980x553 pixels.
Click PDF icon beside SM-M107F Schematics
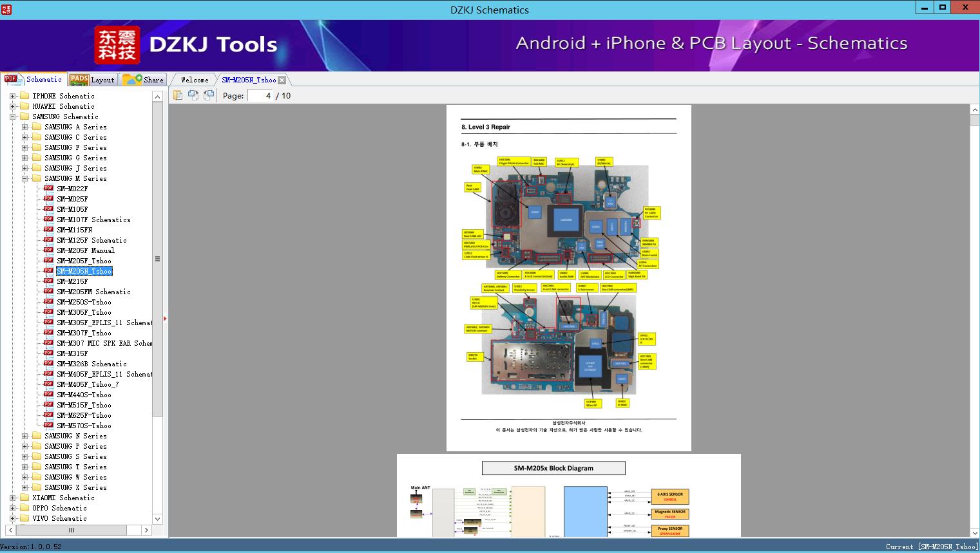point(48,220)
